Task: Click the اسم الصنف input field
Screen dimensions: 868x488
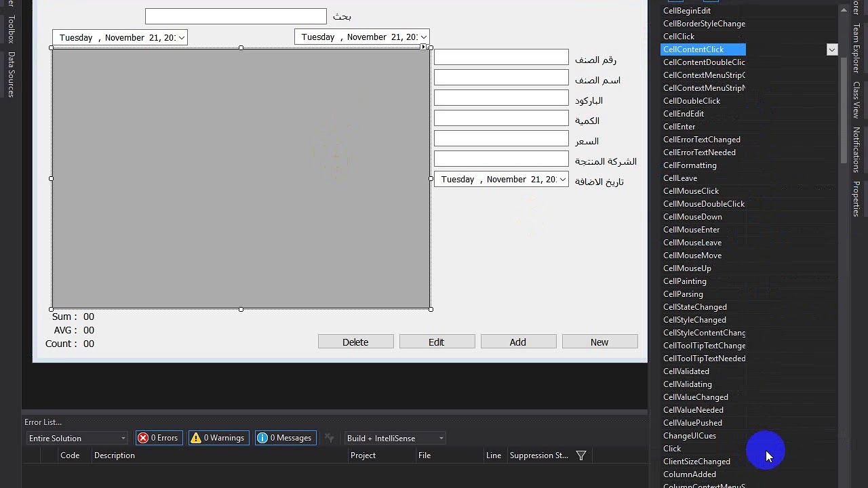Action: click(x=501, y=78)
